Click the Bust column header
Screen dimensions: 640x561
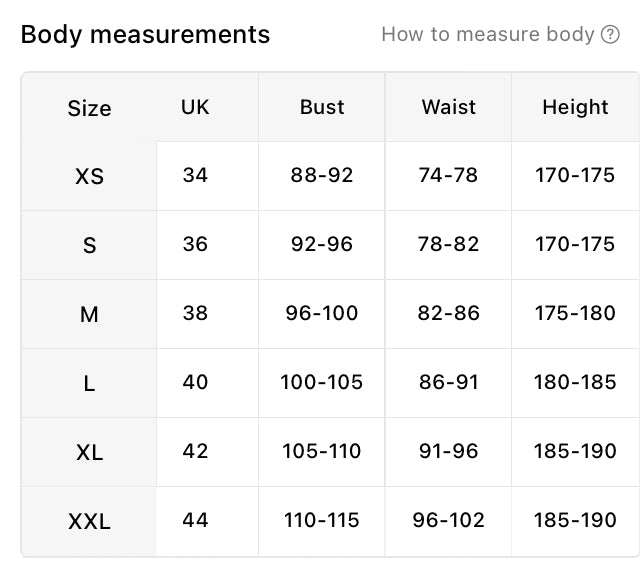pos(322,107)
